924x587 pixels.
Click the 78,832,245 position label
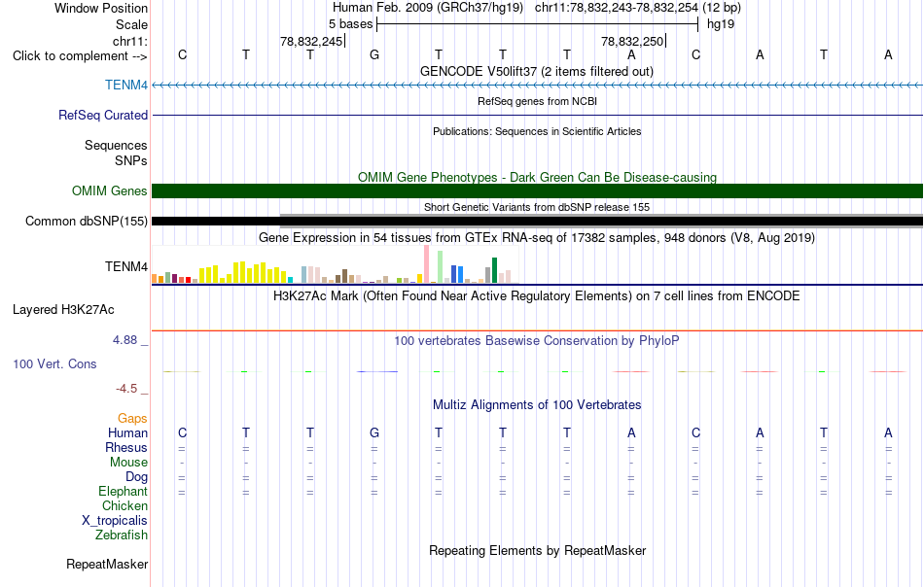[x=311, y=41]
